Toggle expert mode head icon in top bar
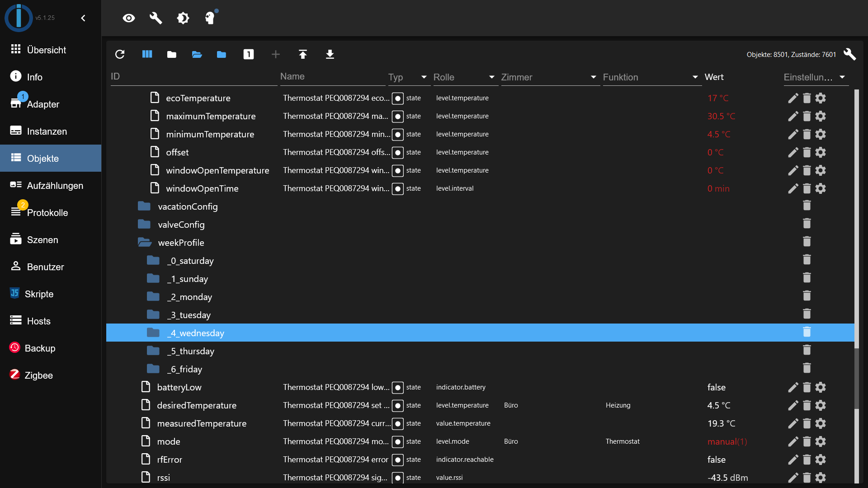868x488 pixels. (x=210, y=18)
